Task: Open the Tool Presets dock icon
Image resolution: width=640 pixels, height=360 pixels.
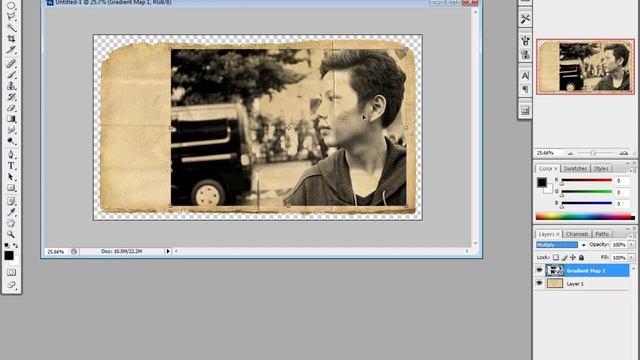Action: tap(525, 19)
